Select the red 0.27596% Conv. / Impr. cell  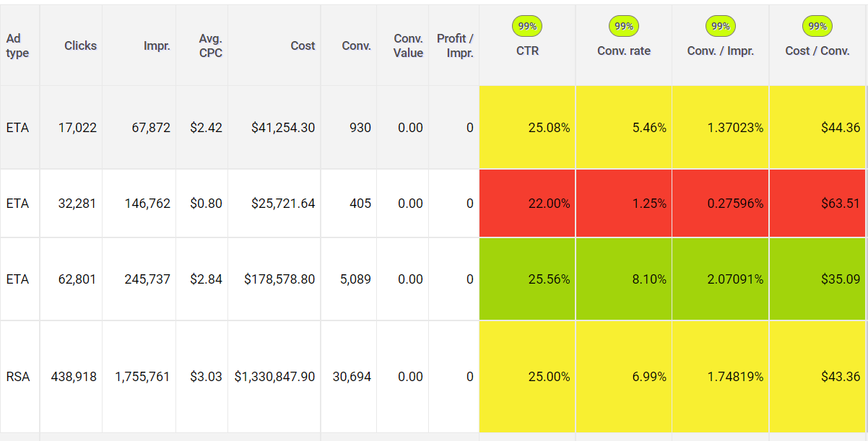(x=721, y=204)
